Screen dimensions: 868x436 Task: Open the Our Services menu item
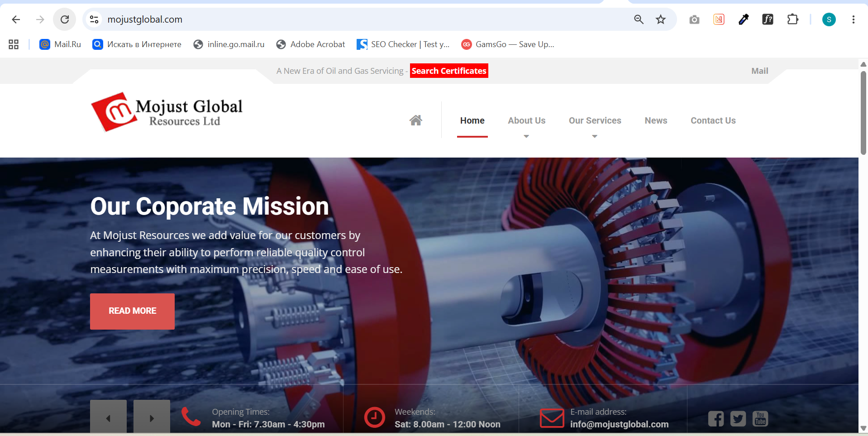pyautogui.click(x=595, y=120)
